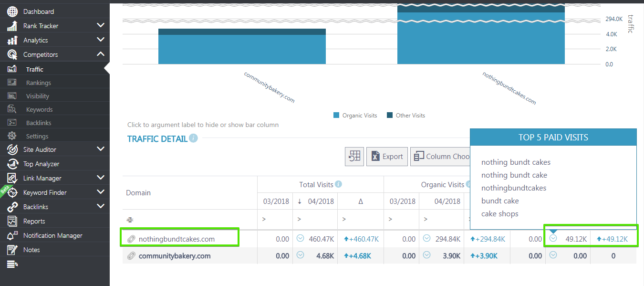Image resolution: width=644 pixels, height=286 pixels.
Task: Click the Organic Visits 03/2018 filter cell
Action: coord(401,220)
